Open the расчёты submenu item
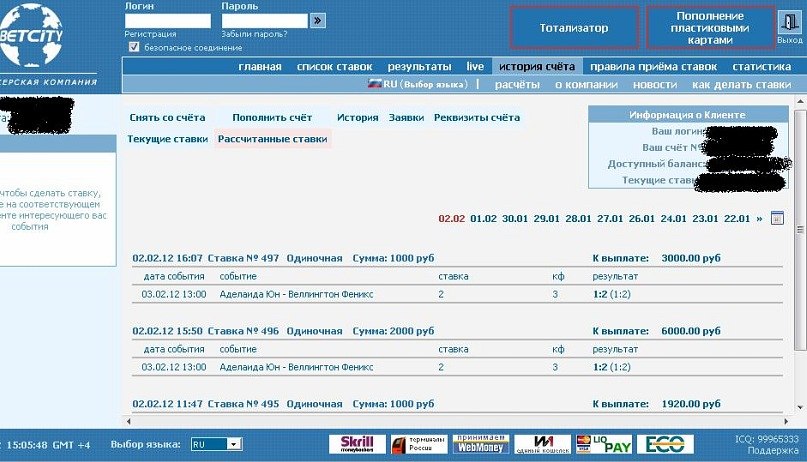Viewport: 807px width, 462px height. pyautogui.click(x=517, y=84)
